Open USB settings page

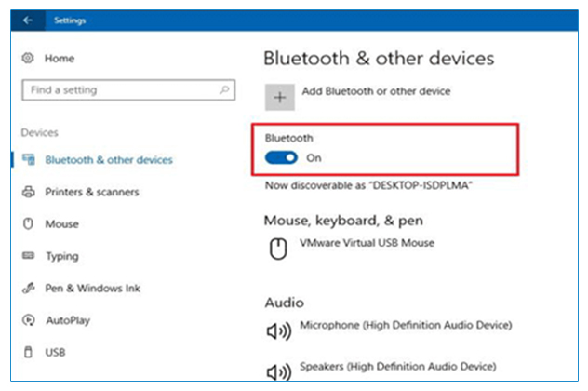coord(55,352)
